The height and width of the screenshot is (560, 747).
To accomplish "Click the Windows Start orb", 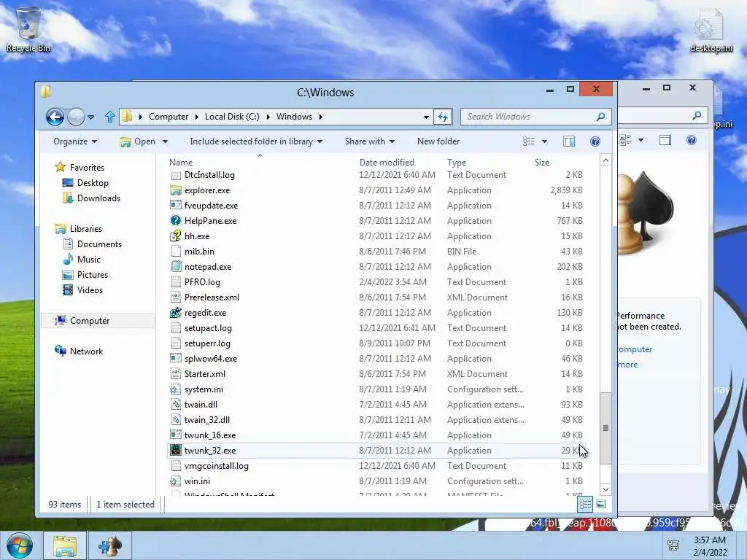I will pyautogui.click(x=19, y=545).
